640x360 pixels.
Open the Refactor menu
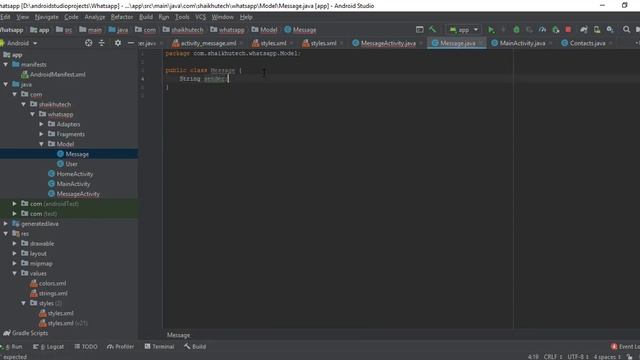[122, 17]
